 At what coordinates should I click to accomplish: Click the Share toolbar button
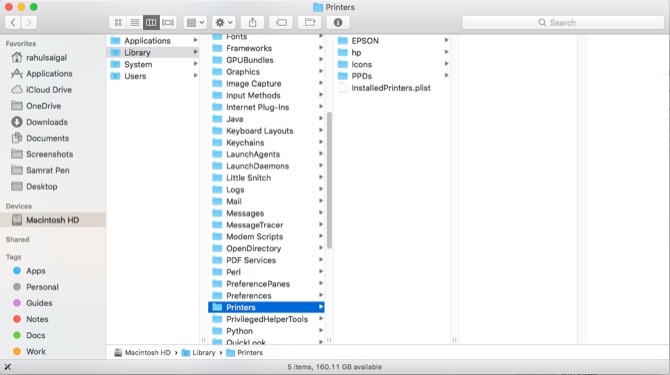pyautogui.click(x=253, y=23)
